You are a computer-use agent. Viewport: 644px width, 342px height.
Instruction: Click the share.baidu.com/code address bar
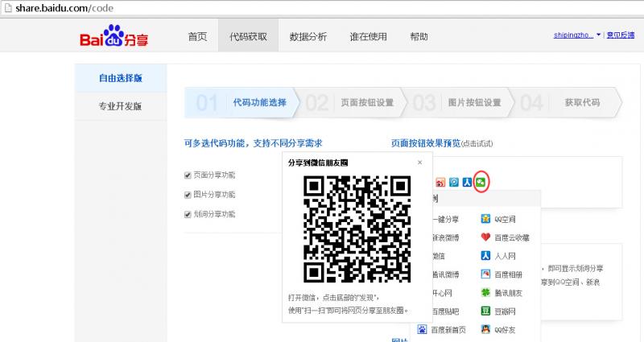322,8
